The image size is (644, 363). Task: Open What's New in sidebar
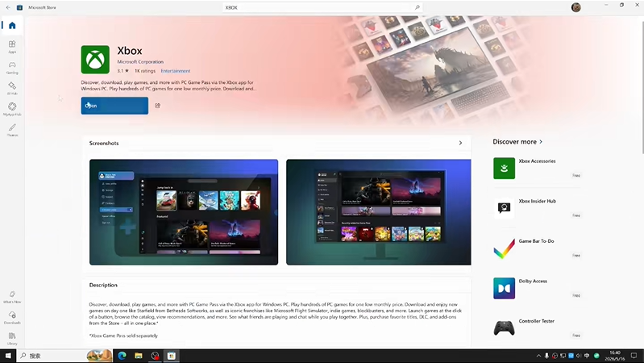[x=12, y=297]
